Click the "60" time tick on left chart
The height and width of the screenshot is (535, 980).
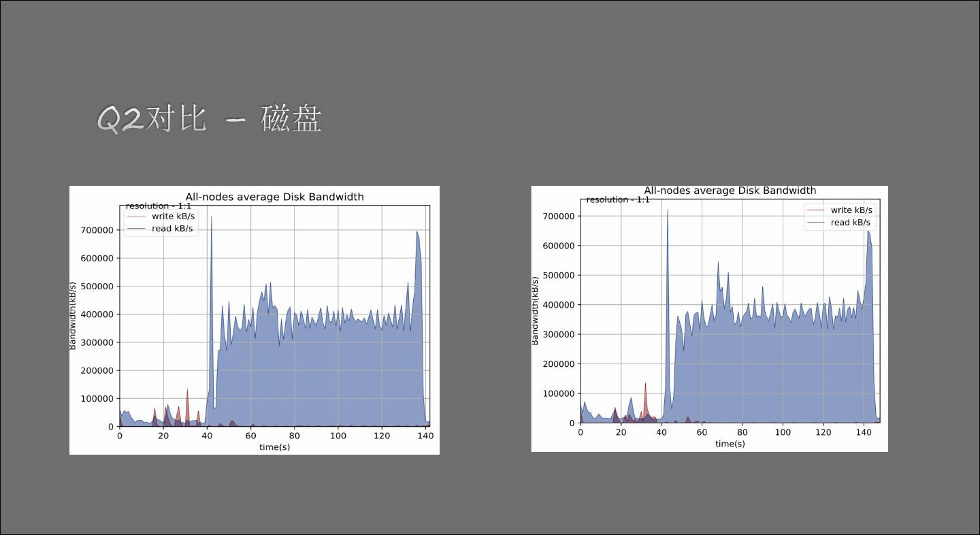pos(250,436)
